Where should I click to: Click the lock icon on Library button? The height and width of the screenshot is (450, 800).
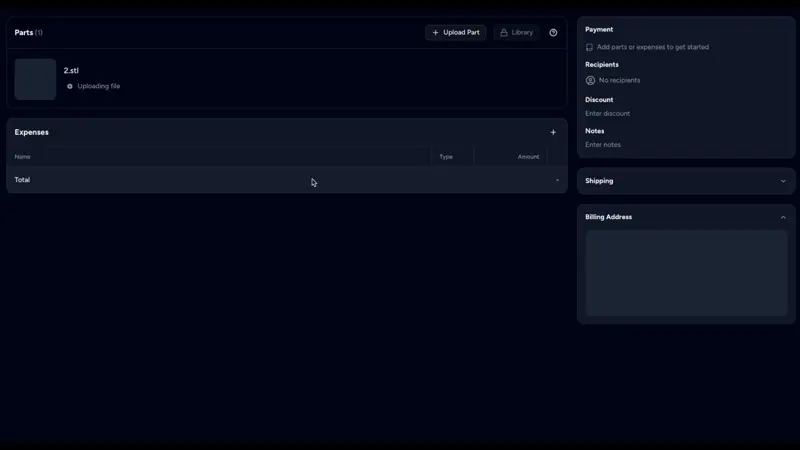pyautogui.click(x=504, y=32)
